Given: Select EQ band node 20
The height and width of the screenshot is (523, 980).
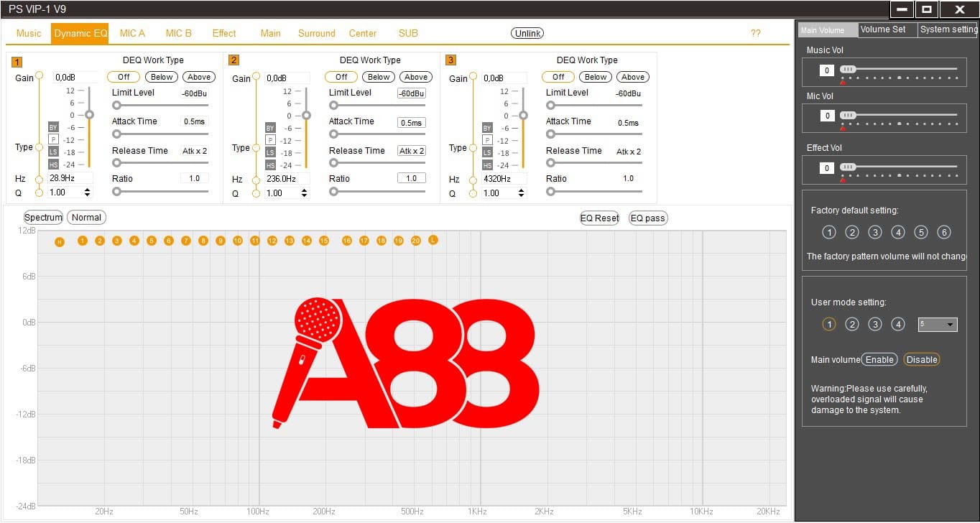Looking at the screenshot, I should [416, 241].
